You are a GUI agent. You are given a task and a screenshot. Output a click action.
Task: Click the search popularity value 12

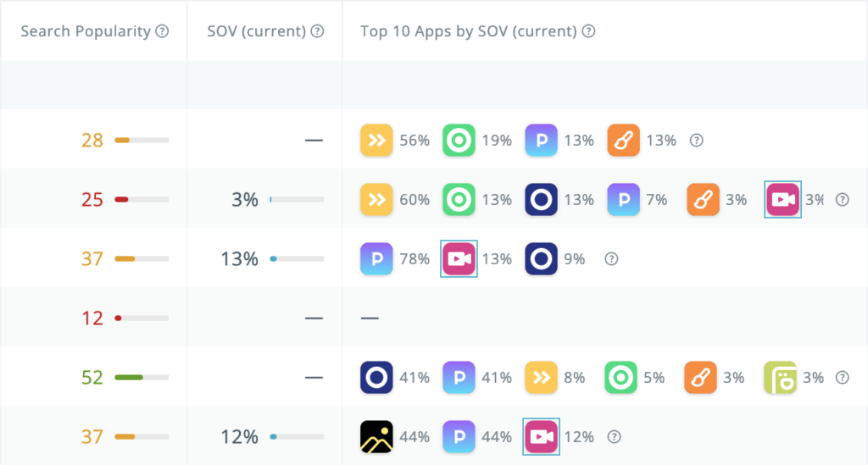click(x=93, y=318)
